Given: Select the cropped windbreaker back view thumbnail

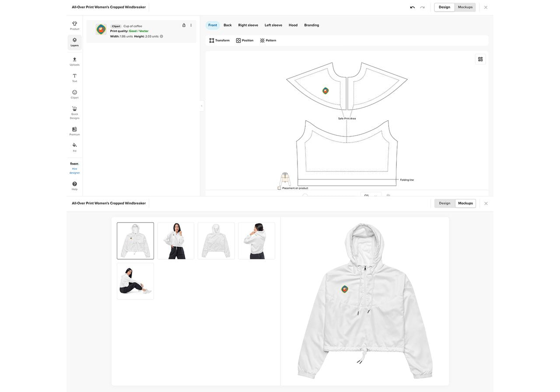Looking at the screenshot, I should (x=216, y=241).
